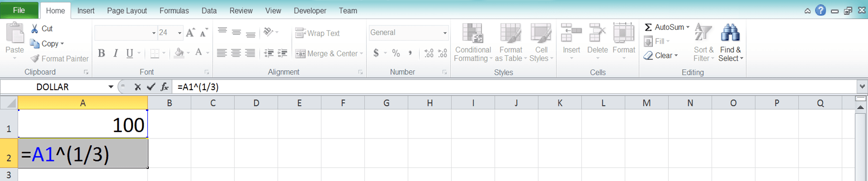868x181 pixels.
Task: Decrease indent in Alignment group
Action: [x=269, y=53]
